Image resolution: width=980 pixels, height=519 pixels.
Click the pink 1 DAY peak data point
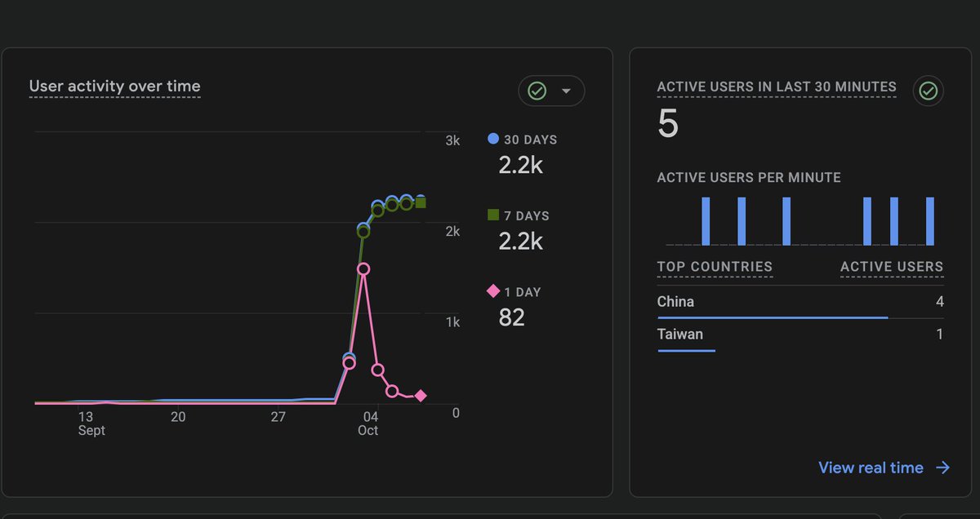point(363,269)
